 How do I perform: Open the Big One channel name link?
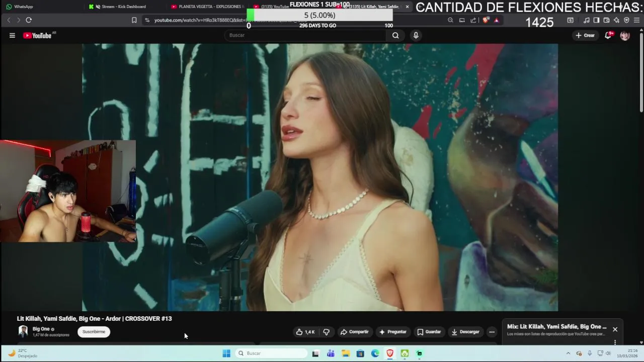41,329
